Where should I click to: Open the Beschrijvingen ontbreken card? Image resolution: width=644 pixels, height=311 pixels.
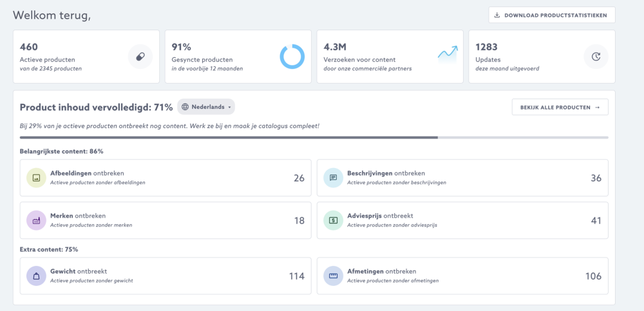point(462,178)
